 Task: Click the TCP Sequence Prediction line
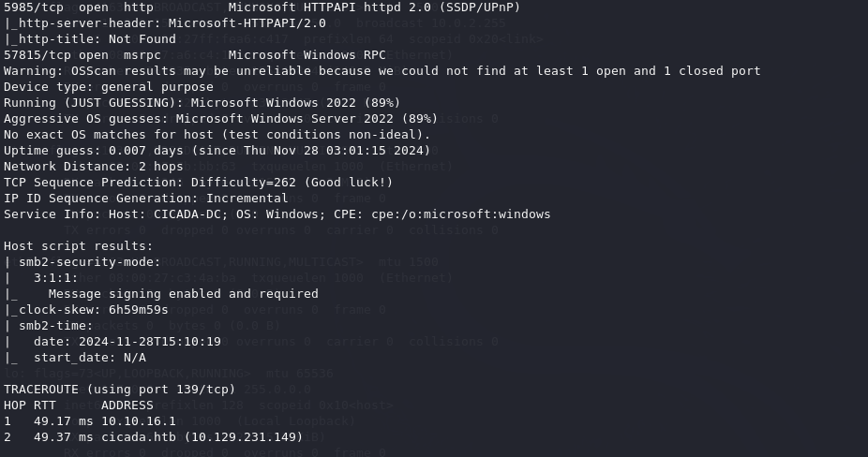pos(198,183)
